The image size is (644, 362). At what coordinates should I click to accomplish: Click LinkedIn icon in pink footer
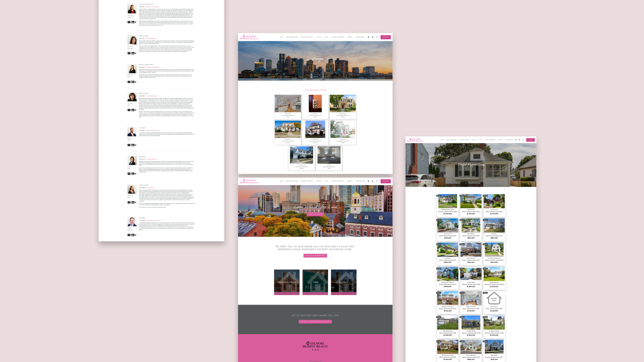pyautogui.click(x=318, y=350)
